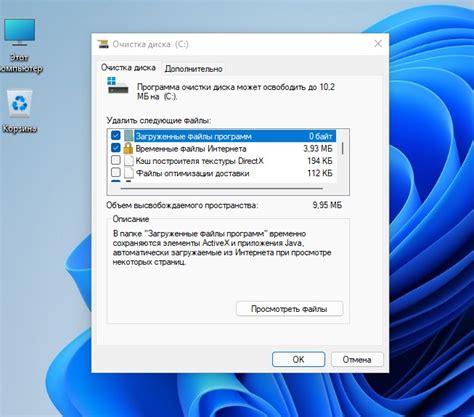Viewport: 474px width, 417px height.
Task: Click the lock icon of Временные файлы Интернета
Action: coord(128,148)
